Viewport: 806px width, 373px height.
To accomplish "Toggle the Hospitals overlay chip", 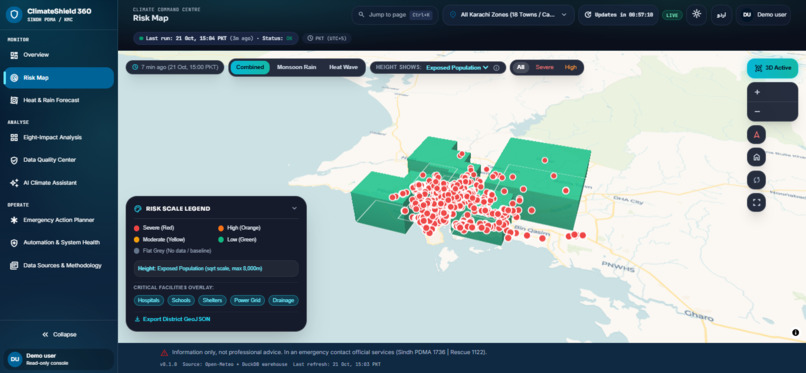I will tap(150, 300).
